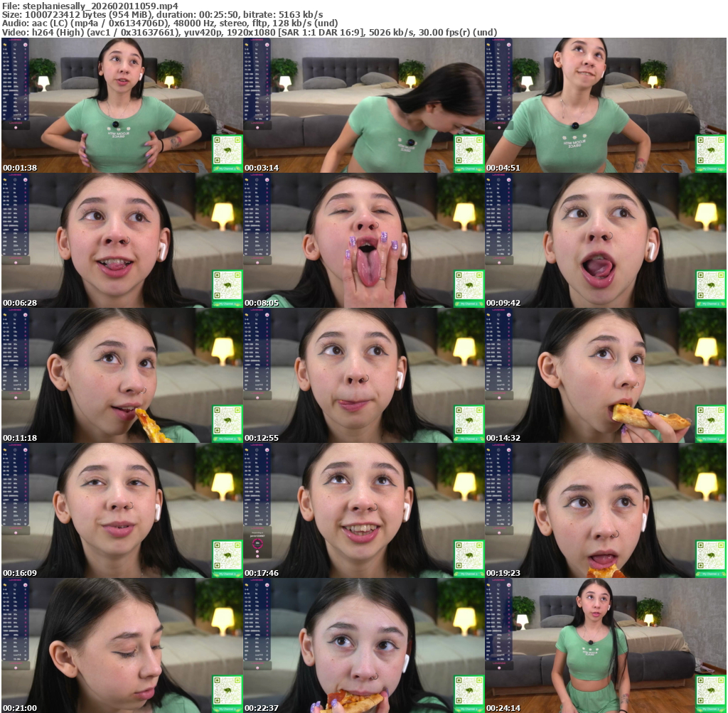Select the thumbnail stamped 00:04:51
The width and height of the screenshot is (728, 713).
(x=606, y=105)
